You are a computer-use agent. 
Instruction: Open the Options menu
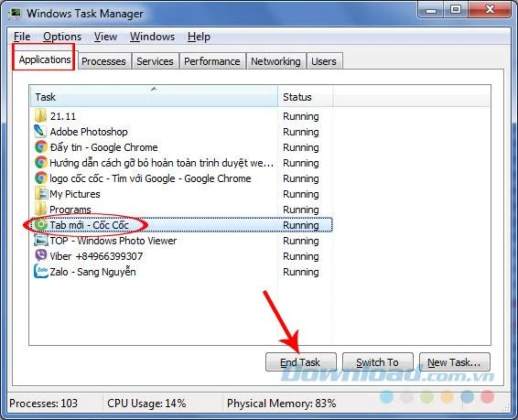tap(62, 37)
